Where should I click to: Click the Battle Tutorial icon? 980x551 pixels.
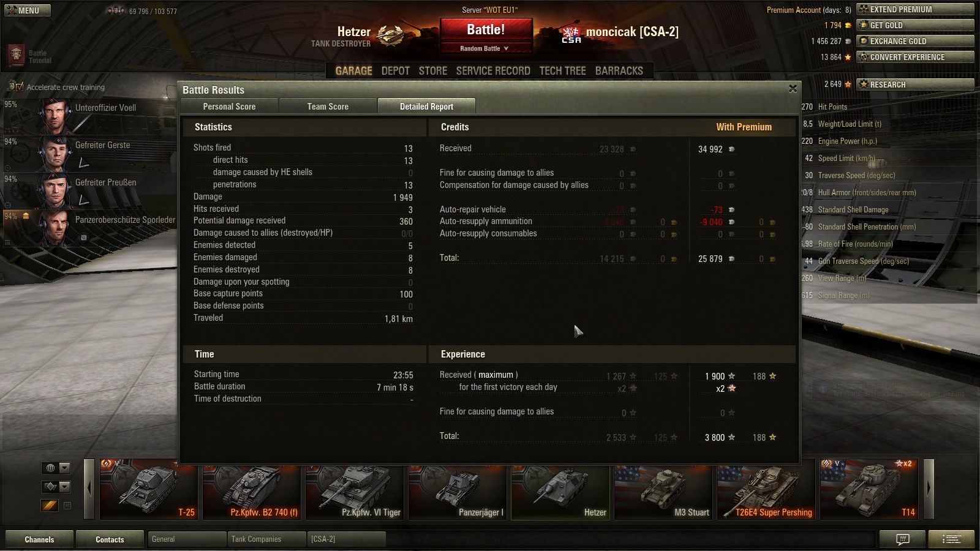click(16, 55)
